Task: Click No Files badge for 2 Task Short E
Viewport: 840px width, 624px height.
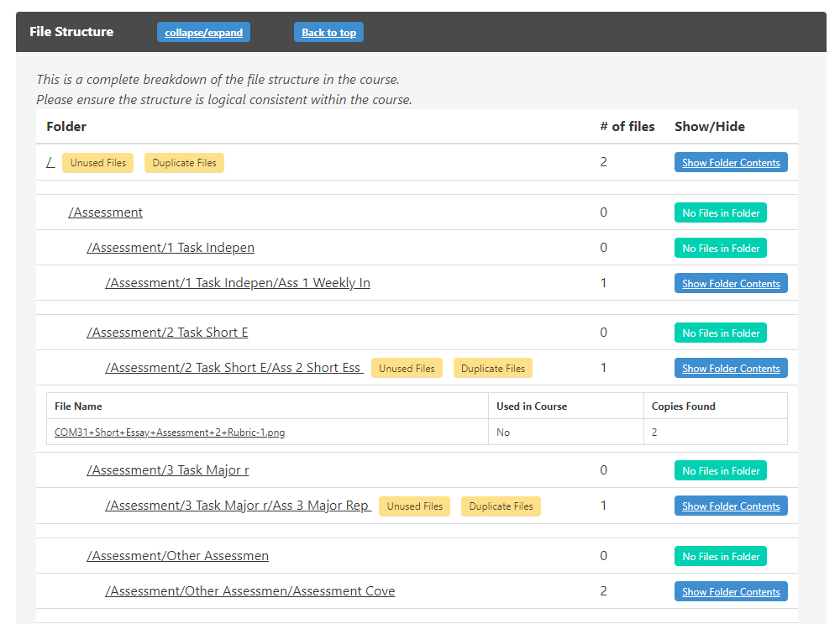Action: pyautogui.click(x=721, y=333)
